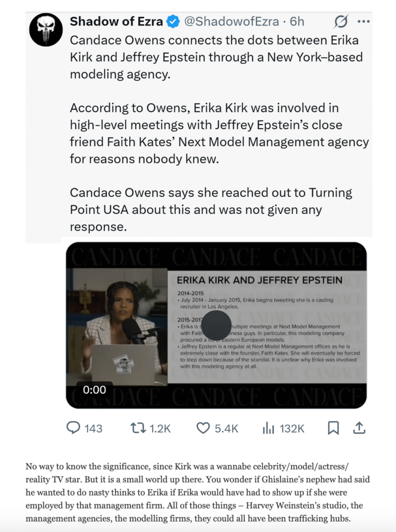Play the Candace video via center button

pyautogui.click(x=216, y=326)
